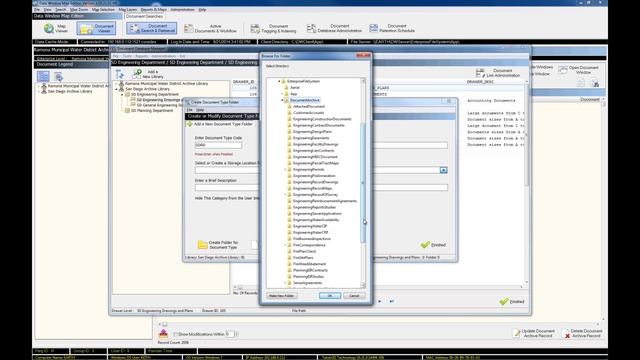The image size is (640, 360).
Task: Click the next record arrow in Database Manager
Action: coord(380,301)
